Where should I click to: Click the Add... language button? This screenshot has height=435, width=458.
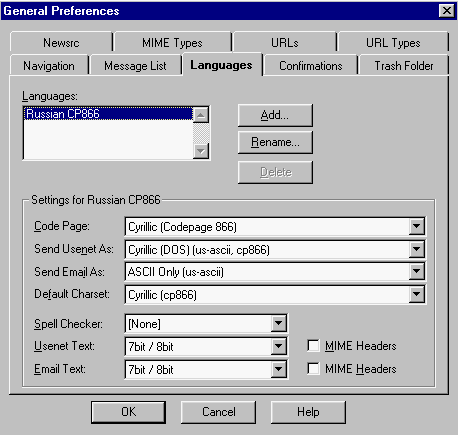click(x=275, y=115)
